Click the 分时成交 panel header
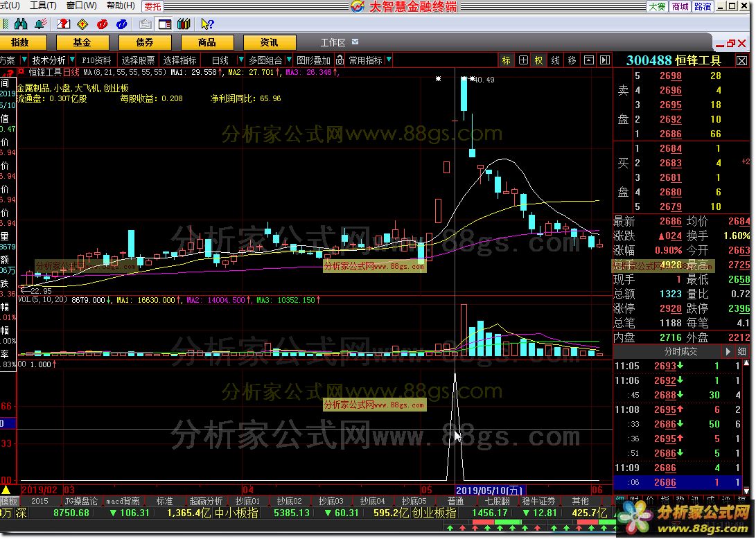The image size is (756, 539). click(x=680, y=351)
